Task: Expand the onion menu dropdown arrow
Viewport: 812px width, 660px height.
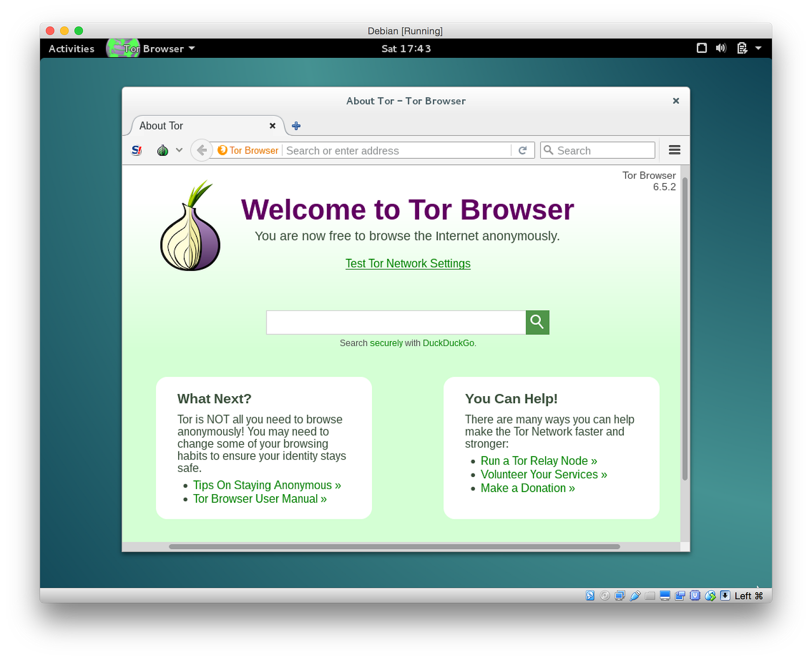Action: coord(179,150)
